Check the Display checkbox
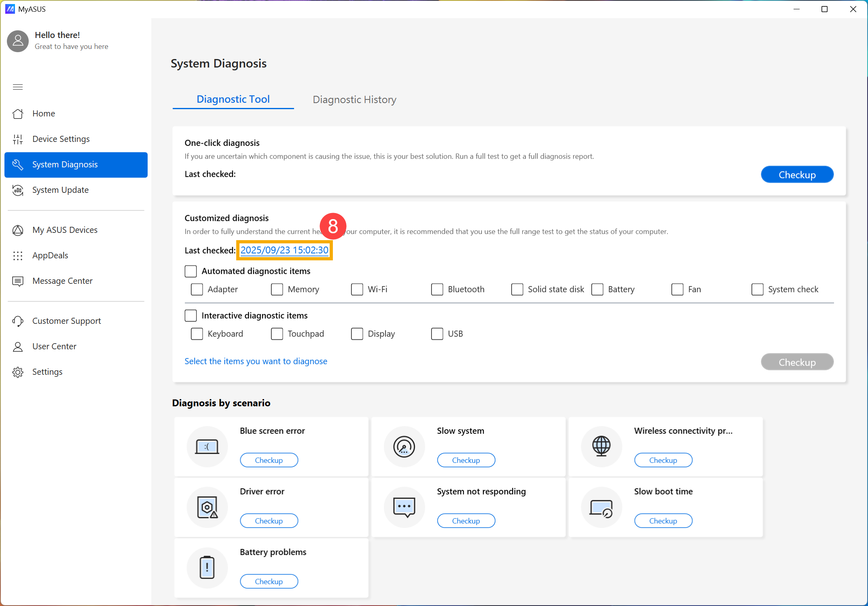This screenshot has height=606, width=868. 357,334
